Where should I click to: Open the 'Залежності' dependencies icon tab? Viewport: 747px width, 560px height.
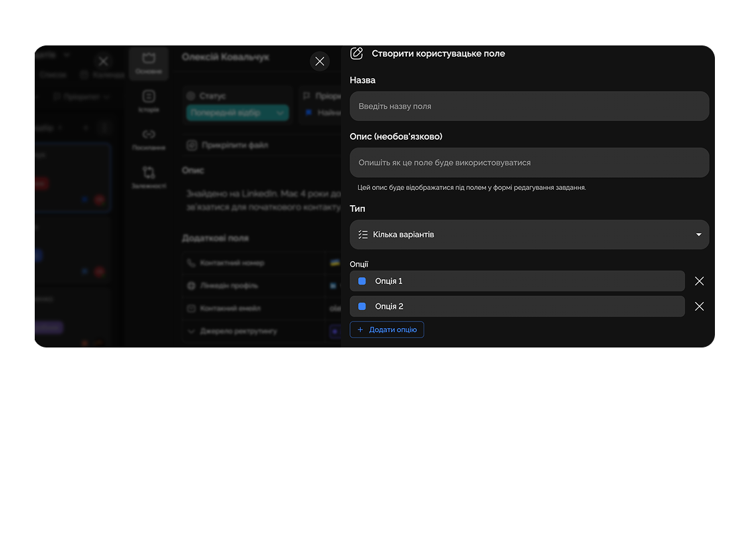point(148,177)
